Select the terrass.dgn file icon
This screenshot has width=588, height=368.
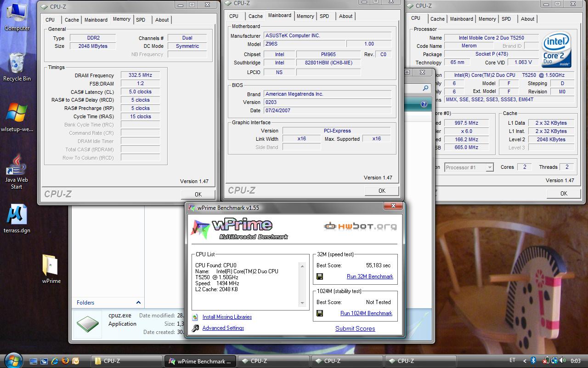17,218
